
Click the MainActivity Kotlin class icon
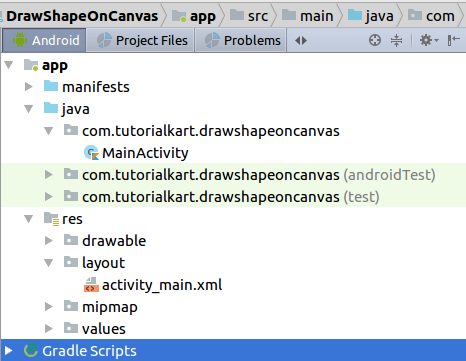[x=91, y=153]
